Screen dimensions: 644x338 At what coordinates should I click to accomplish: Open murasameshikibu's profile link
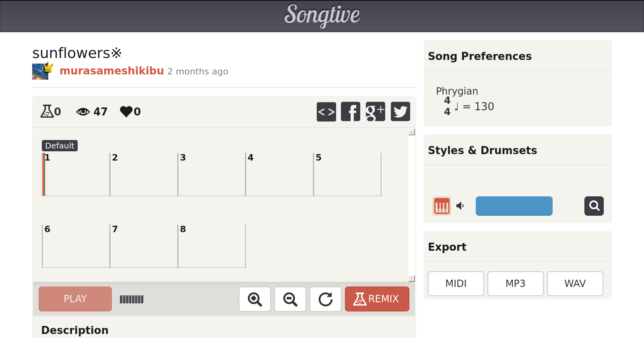(x=112, y=71)
